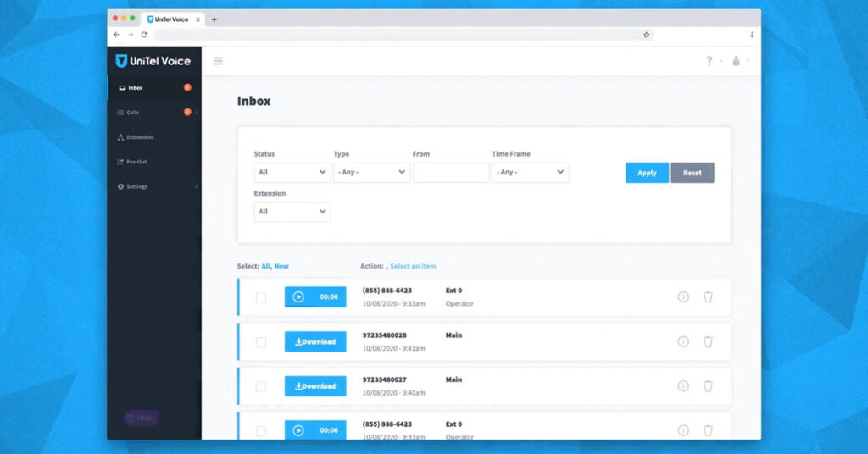Tick checkbox for first (855) 888-6423 message

(x=261, y=297)
